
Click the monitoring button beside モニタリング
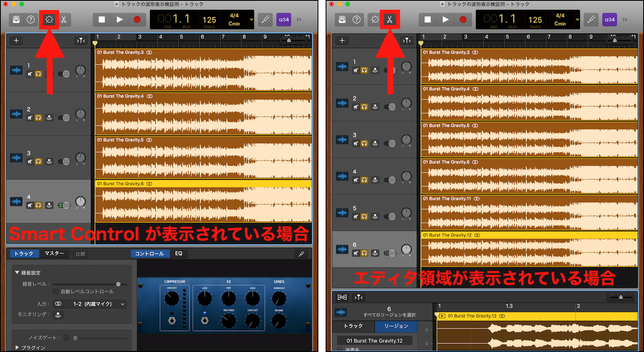pyautogui.click(x=58, y=315)
